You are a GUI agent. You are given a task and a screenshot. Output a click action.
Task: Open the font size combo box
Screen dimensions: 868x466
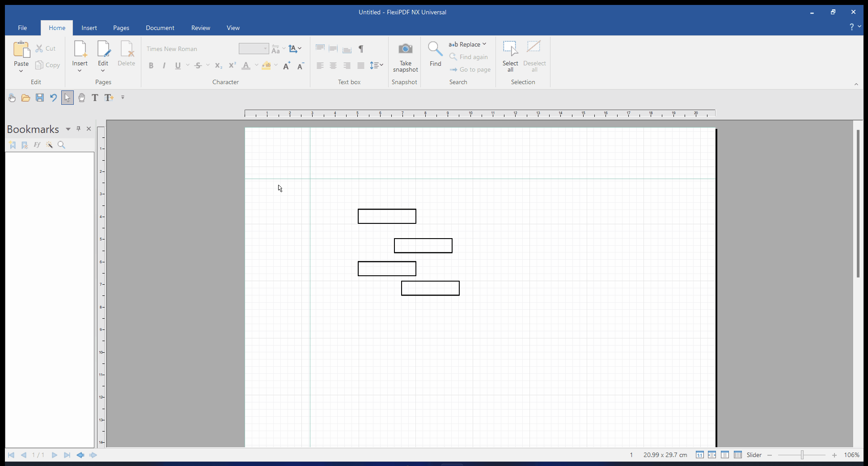click(x=254, y=48)
